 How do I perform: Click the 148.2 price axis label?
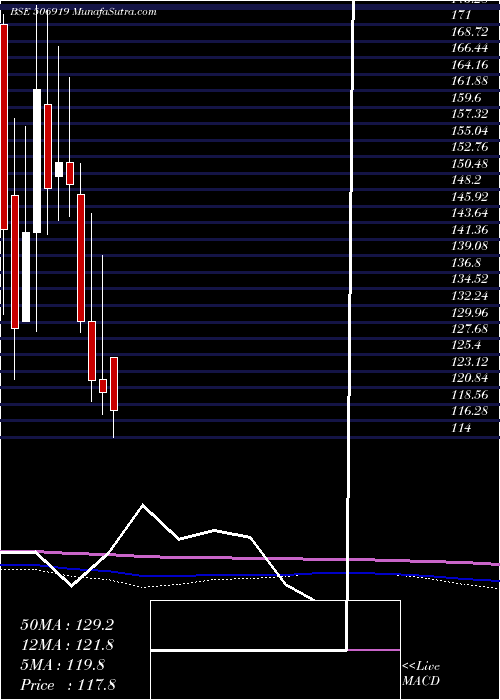point(467,180)
